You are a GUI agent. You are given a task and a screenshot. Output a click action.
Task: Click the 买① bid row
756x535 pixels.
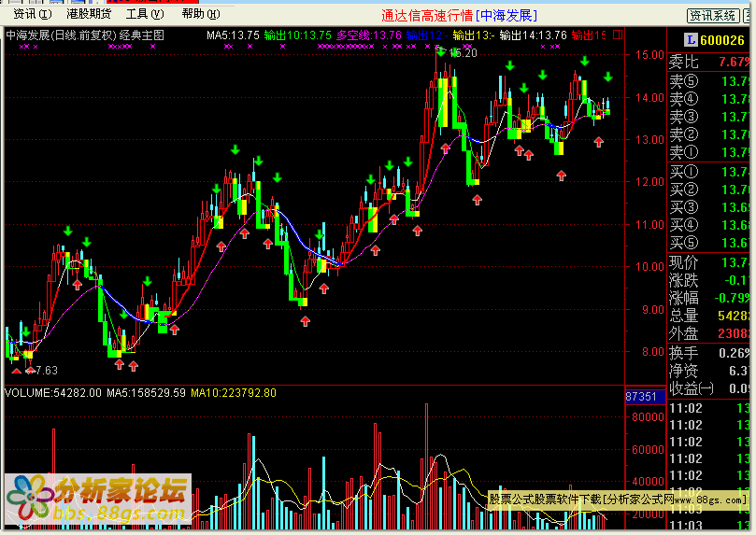pos(708,172)
